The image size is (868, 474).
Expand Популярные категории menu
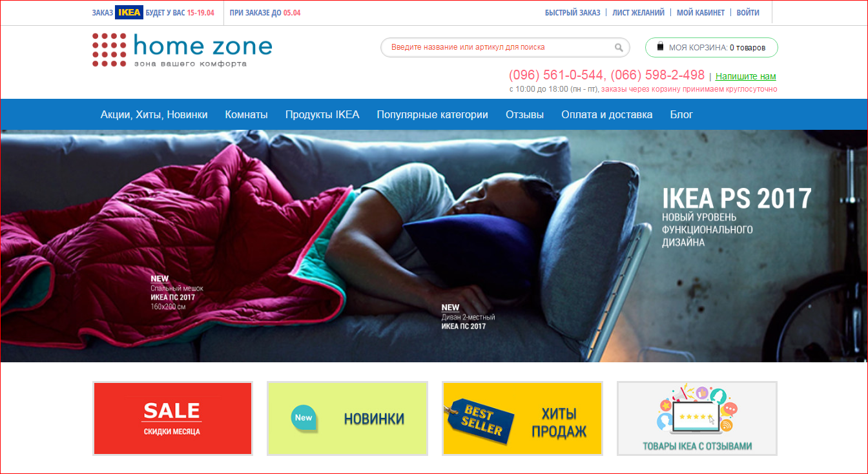click(433, 114)
